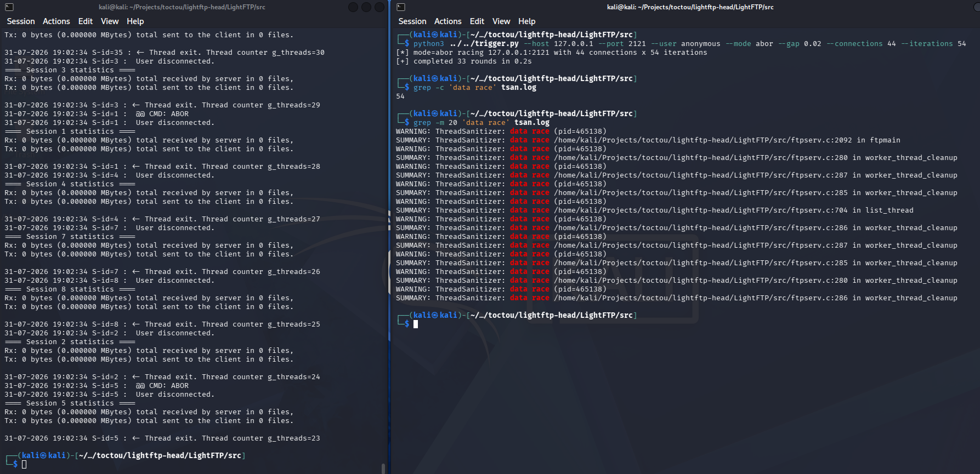Click the 'Session 4 statistics' header
Image resolution: width=980 pixels, height=474 pixels.
[70, 184]
